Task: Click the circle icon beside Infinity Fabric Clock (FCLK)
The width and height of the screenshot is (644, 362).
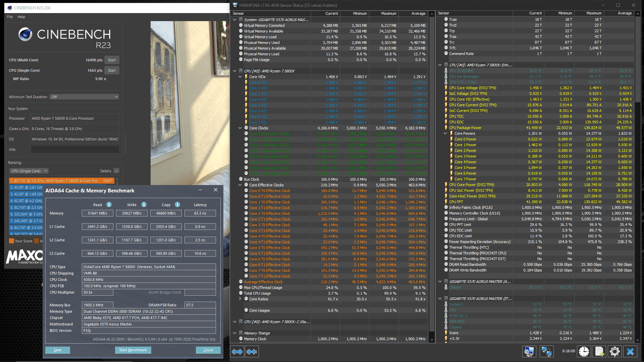Action: coord(446,207)
